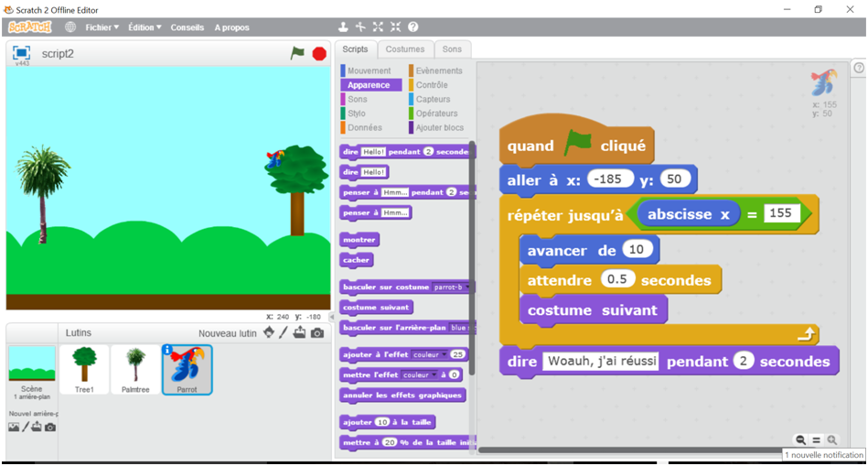This screenshot has height=466, width=868.
Task: Choose the Contrôle block category
Action: [x=431, y=85]
